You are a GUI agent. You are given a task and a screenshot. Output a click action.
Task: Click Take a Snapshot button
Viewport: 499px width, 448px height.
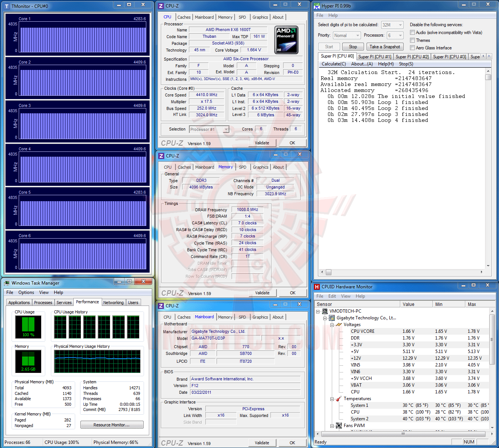[385, 47]
